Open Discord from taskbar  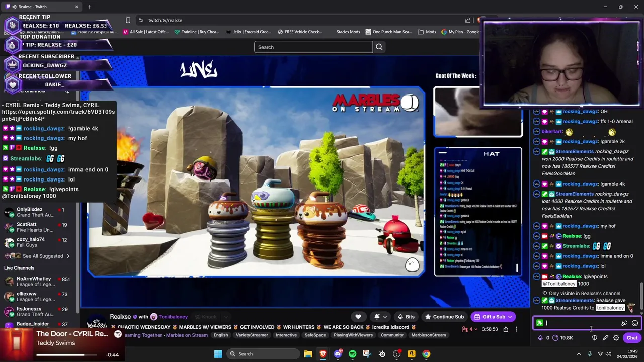338,354
